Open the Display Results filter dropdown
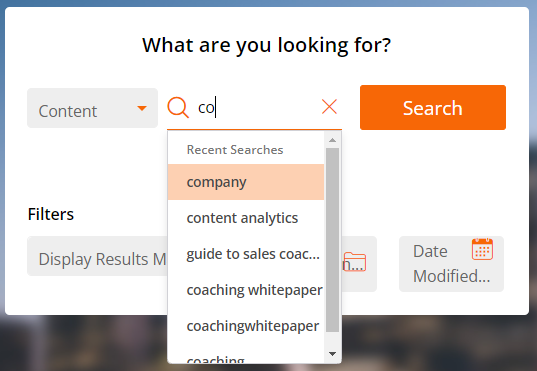 click(x=97, y=256)
